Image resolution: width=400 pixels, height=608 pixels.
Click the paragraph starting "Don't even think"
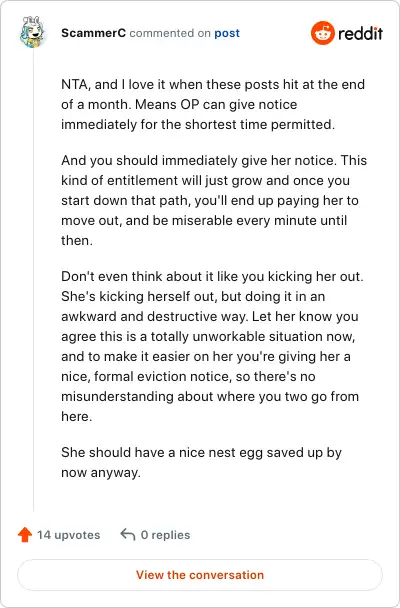[x=212, y=346]
